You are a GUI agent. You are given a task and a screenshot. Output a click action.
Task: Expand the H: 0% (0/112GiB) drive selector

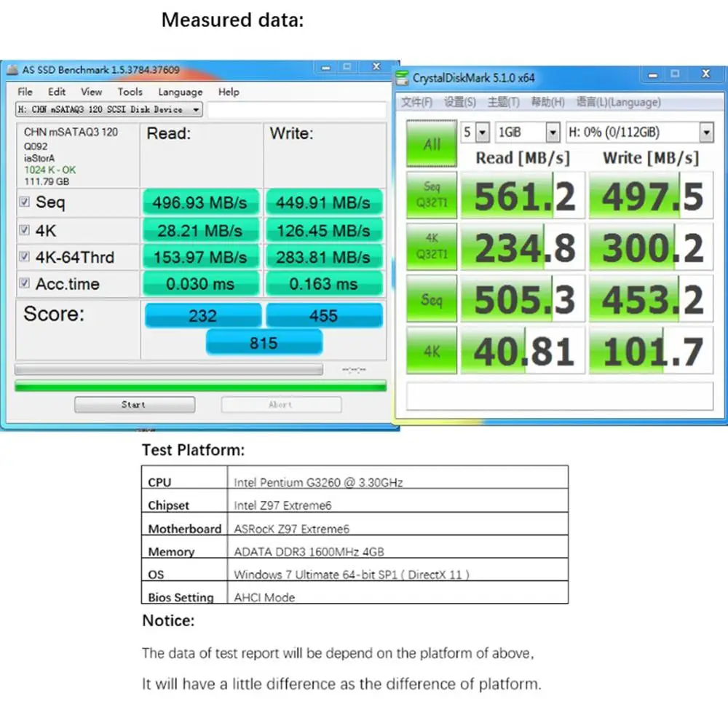(640, 133)
